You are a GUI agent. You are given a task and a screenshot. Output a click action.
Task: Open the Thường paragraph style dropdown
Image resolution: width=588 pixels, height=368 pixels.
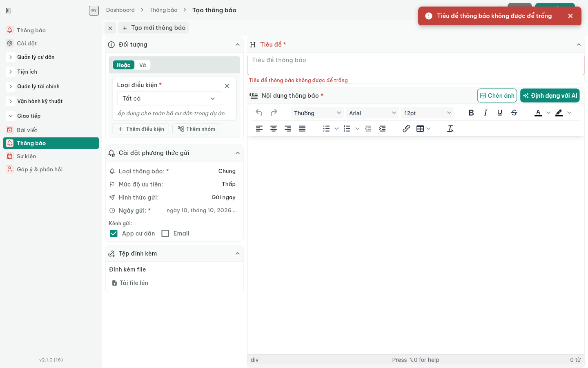tap(317, 113)
